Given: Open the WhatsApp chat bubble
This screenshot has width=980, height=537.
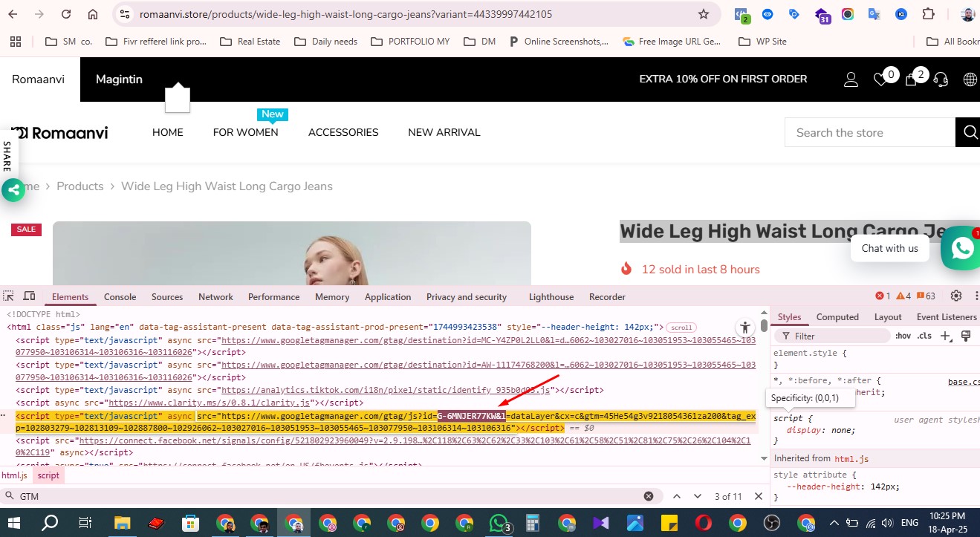Looking at the screenshot, I should coord(961,248).
